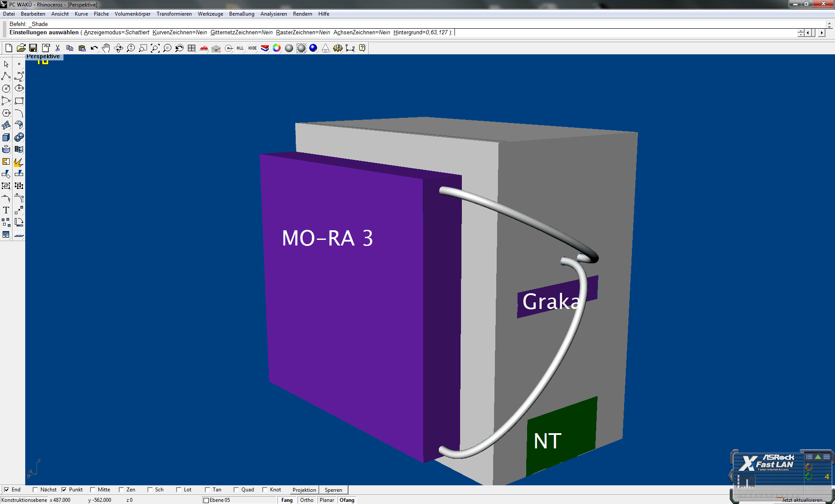Save the model with the floppy disk icon
835x504 pixels.
point(33,48)
